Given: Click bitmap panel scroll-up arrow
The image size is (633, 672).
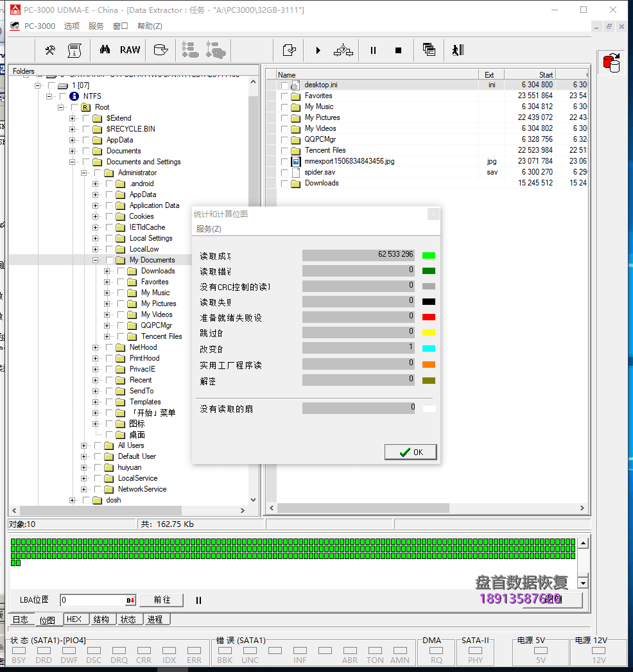Looking at the screenshot, I should click(x=583, y=544).
